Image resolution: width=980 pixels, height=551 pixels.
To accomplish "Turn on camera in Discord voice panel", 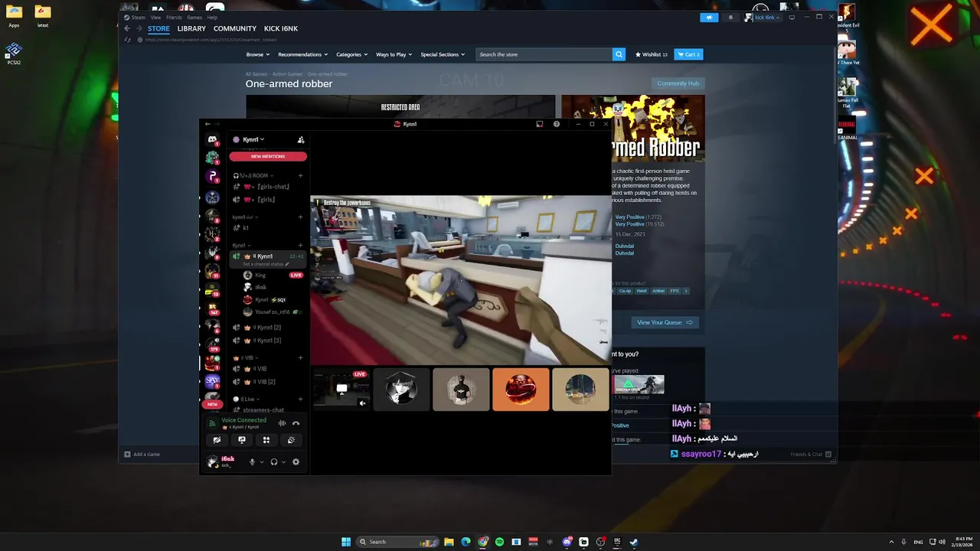I will (x=217, y=440).
